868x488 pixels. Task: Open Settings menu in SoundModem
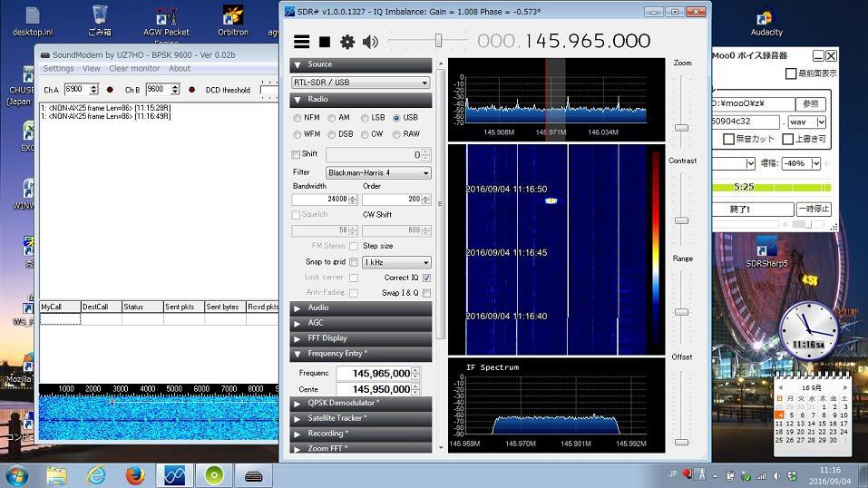58,69
